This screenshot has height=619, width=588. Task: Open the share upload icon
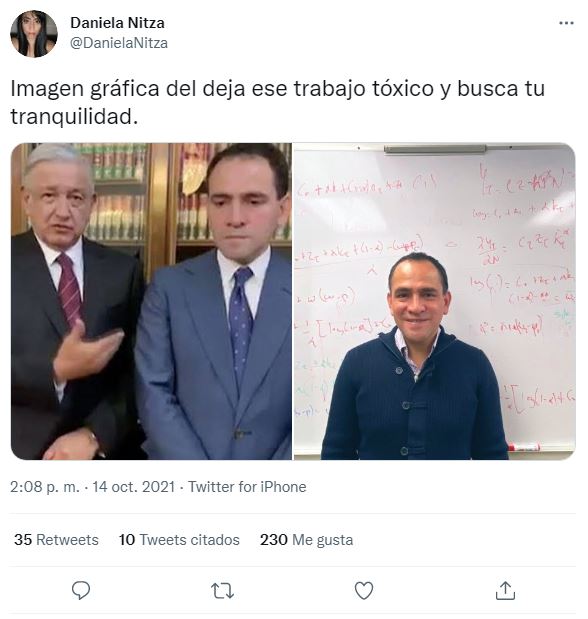505,591
